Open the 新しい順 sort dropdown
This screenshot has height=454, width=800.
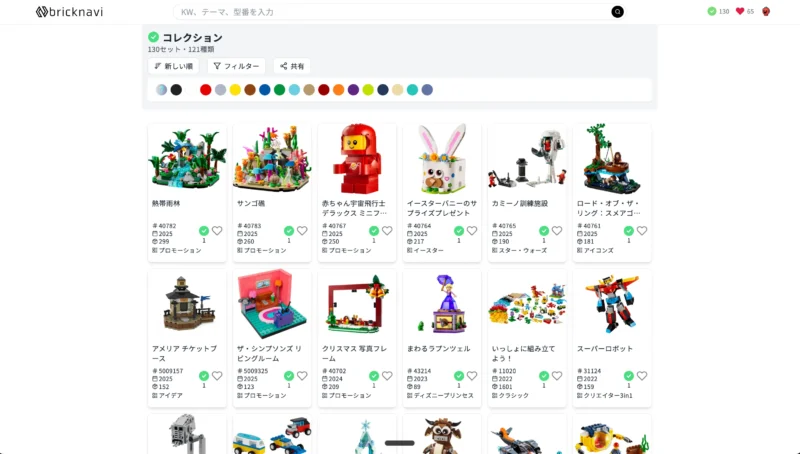pos(173,66)
